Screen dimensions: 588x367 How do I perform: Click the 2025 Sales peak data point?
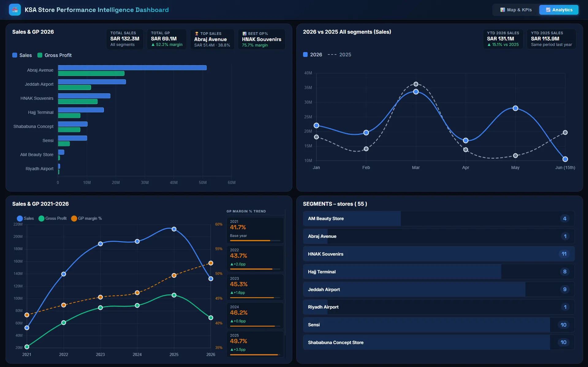pos(174,229)
